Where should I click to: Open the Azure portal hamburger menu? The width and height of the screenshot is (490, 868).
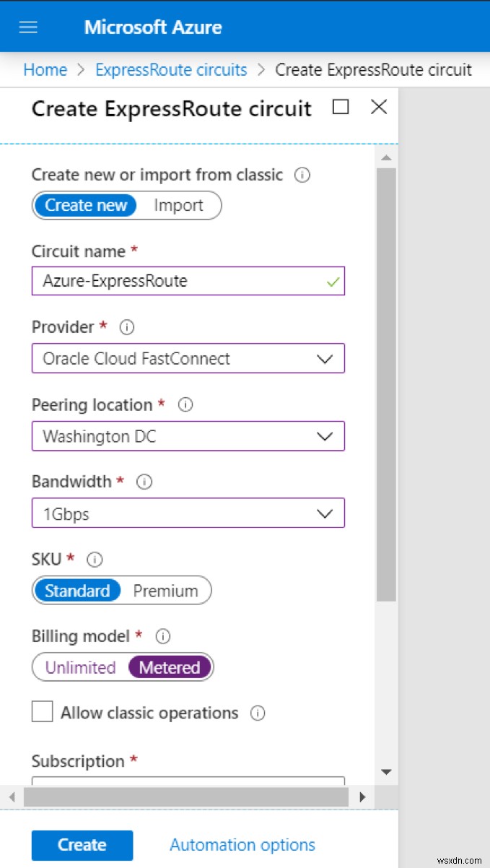click(x=27, y=26)
